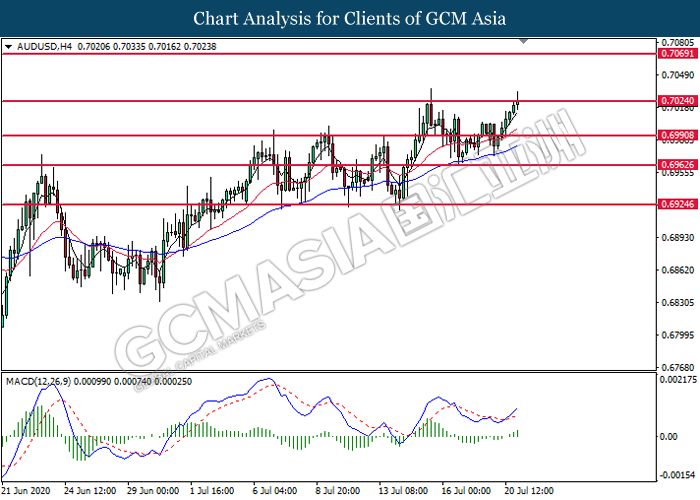The image size is (700, 500).
Task: Click the 0.68305 price axis value
Action: coord(678,303)
